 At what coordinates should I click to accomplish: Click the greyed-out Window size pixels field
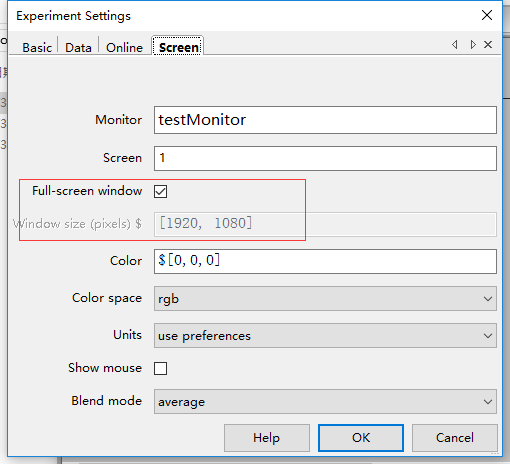click(325, 224)
